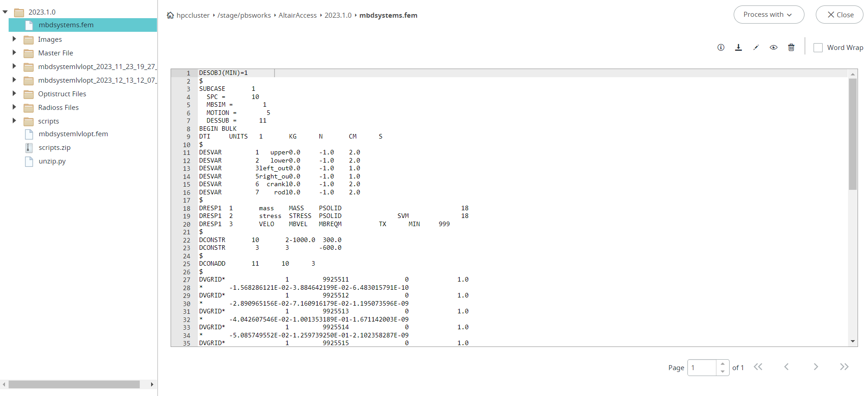Image resolution: width=868 pixels, height=396 pixels.
Task: Click the mbdsystemlvlopt_2023_12_13 folder label
Action: pyautogui.click(x=97, y=80)
